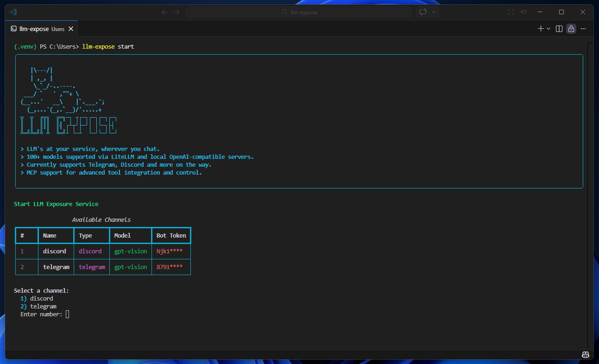
Task: Toggle full screen mode icon
Action: [511, 12]
